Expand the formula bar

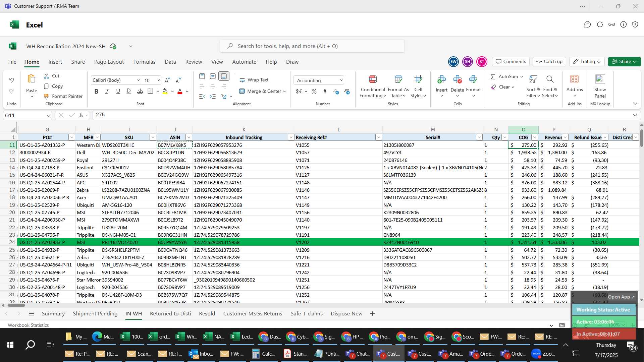(635, 115)
